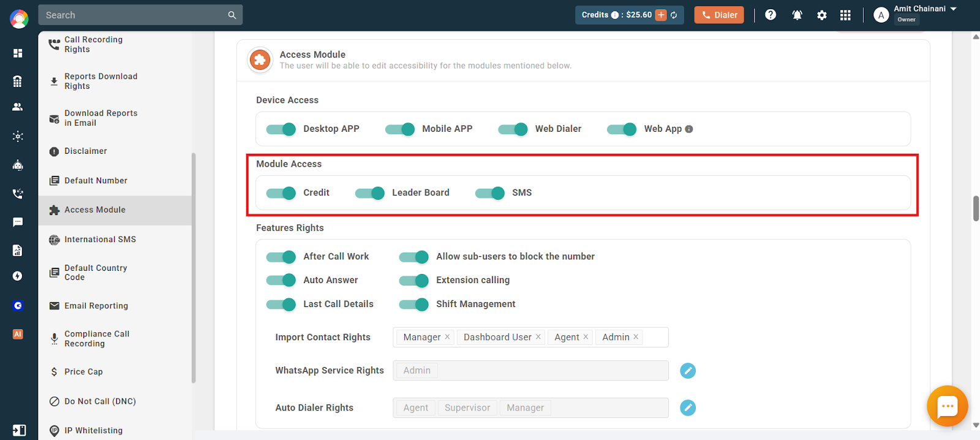Toggle Extension calling feature

click(414, 280)
